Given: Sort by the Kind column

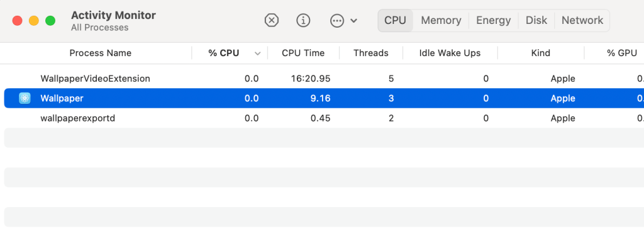Looking at the screenshot, I should (x=540, y=53).
